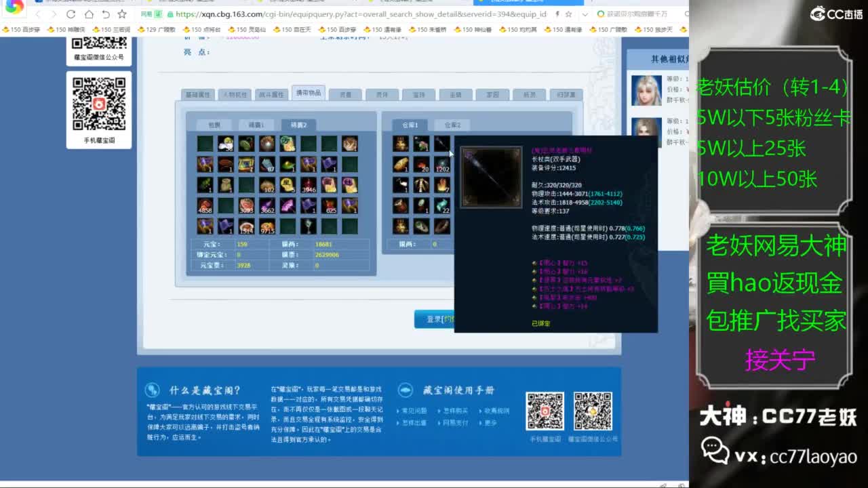Open the 常见问题 help link
Viewport: 868px width, 488px height.
point(414,411)
